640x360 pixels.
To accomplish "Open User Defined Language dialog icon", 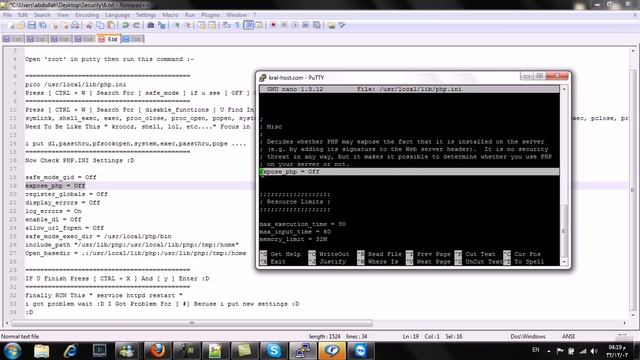I will coord(259,25).
